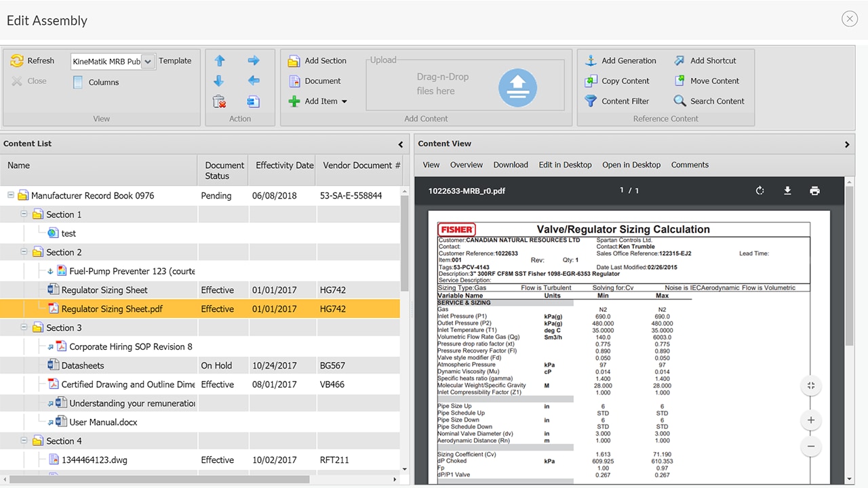Zoom in on the PDF

click(811, 420)
